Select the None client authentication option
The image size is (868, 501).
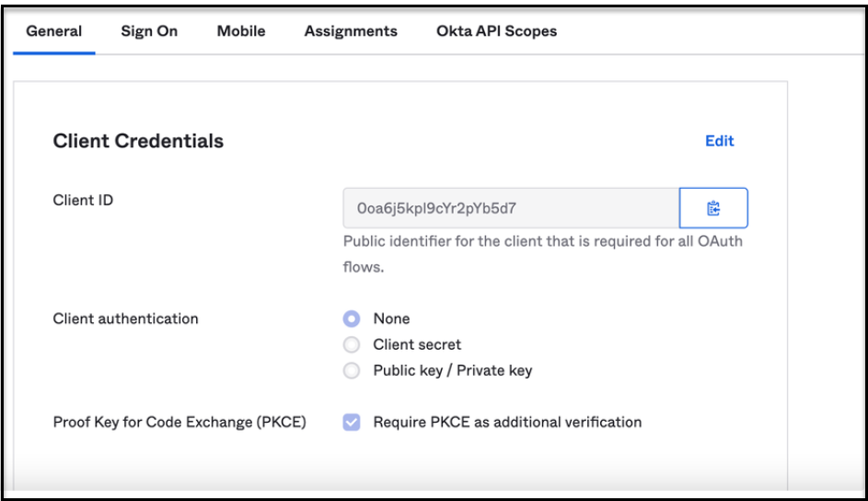pyautogui.click(x=352, y=319)
